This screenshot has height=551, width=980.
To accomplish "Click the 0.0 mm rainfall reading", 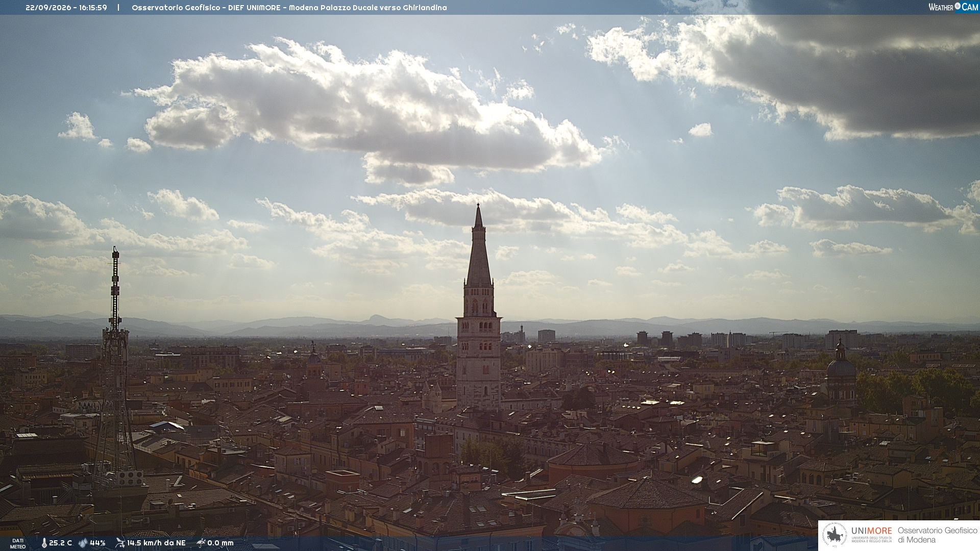I will [220, 543].
